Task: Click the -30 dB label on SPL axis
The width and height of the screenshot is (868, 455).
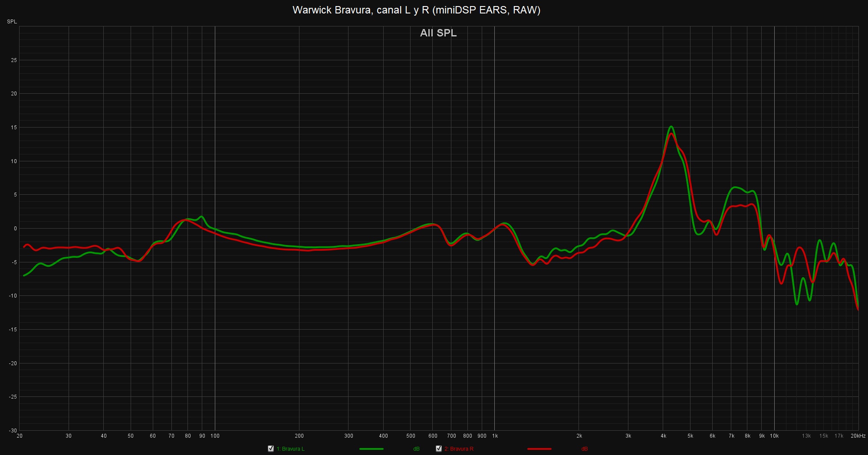Action: [13, 431]
